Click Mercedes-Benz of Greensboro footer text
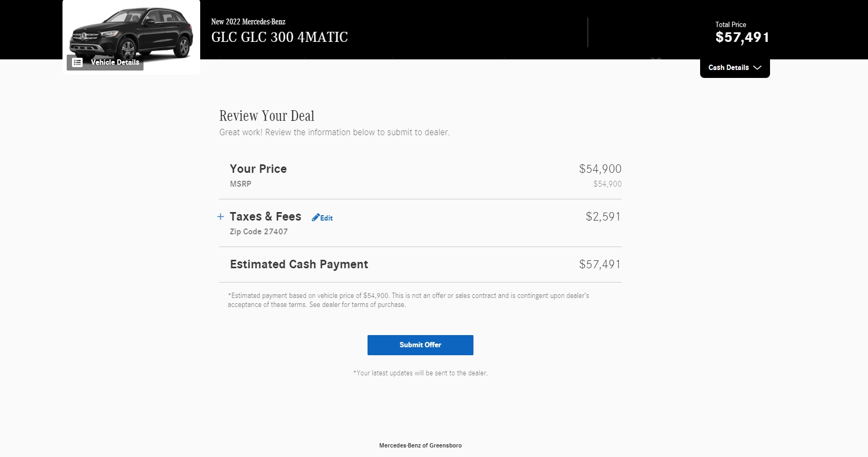This screenshot has height=457, width=868. pos(420,445)
